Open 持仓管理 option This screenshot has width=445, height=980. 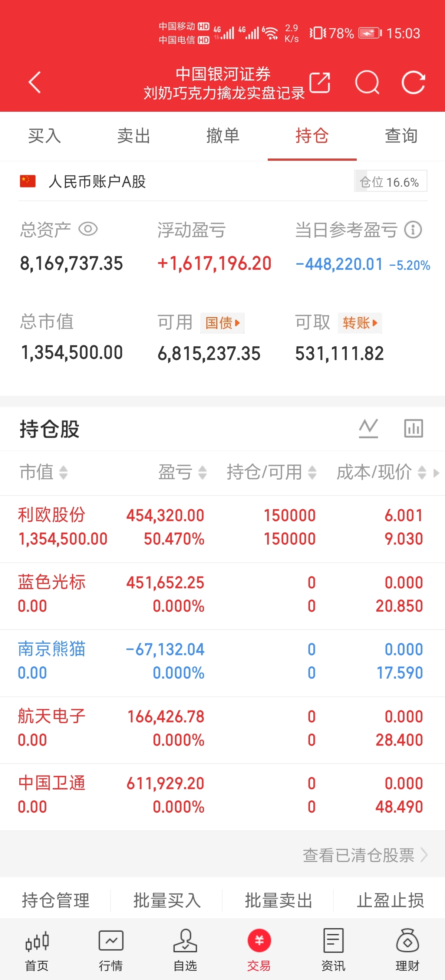(56, 901)
